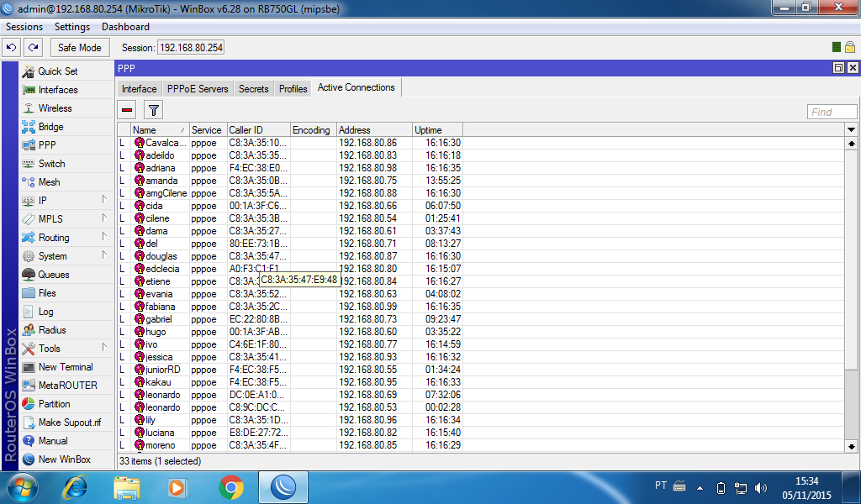The height and width of the screenshot is (504, 861).
Task: Open the Manual
Action: [66, 441]
